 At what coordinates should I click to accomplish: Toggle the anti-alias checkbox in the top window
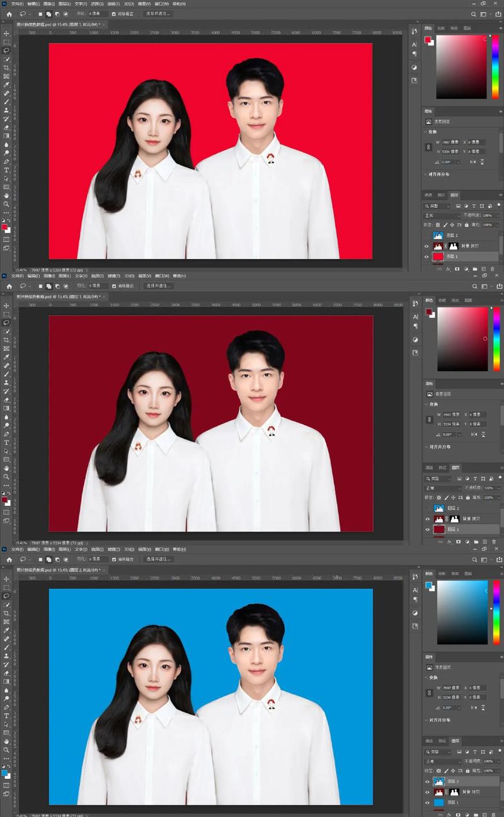coord(113,13)
